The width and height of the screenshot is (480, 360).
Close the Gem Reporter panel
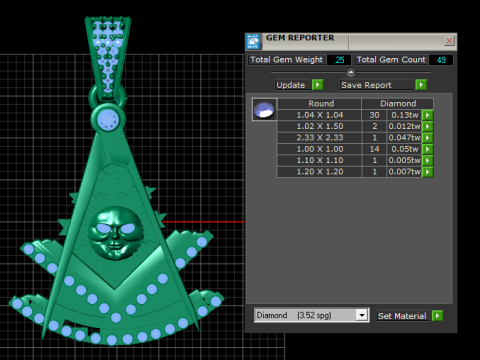pos(449,41)
